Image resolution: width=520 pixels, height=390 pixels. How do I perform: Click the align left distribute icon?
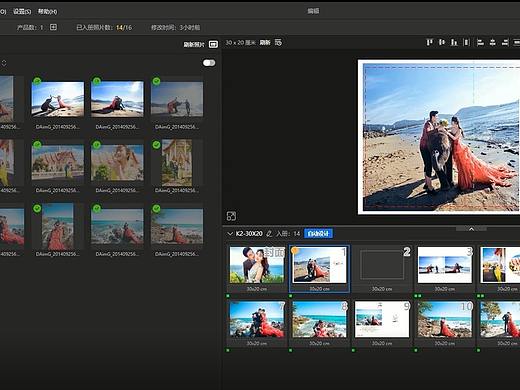(480, 42)
